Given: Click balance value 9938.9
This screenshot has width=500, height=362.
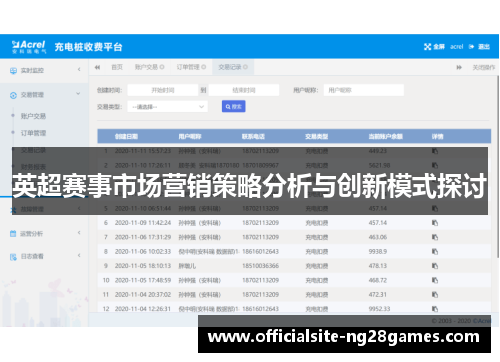Looking at the screenshot, I should (x=378, y=251).
